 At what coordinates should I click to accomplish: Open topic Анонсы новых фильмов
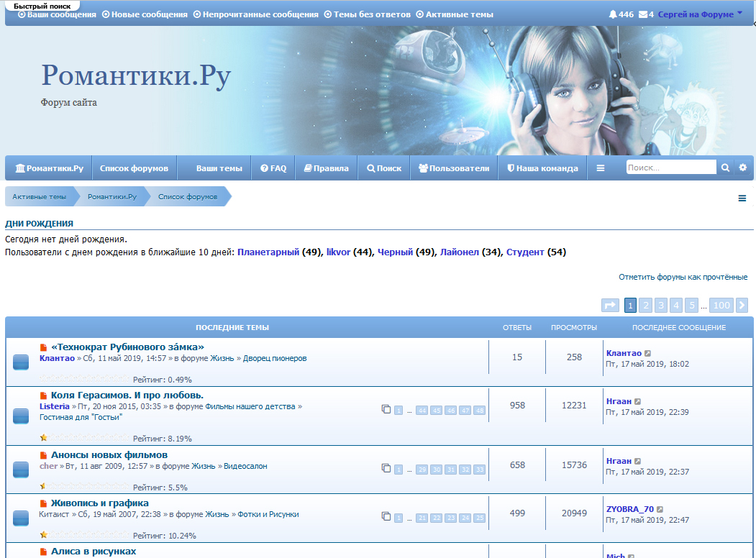[x=109, y=455]
